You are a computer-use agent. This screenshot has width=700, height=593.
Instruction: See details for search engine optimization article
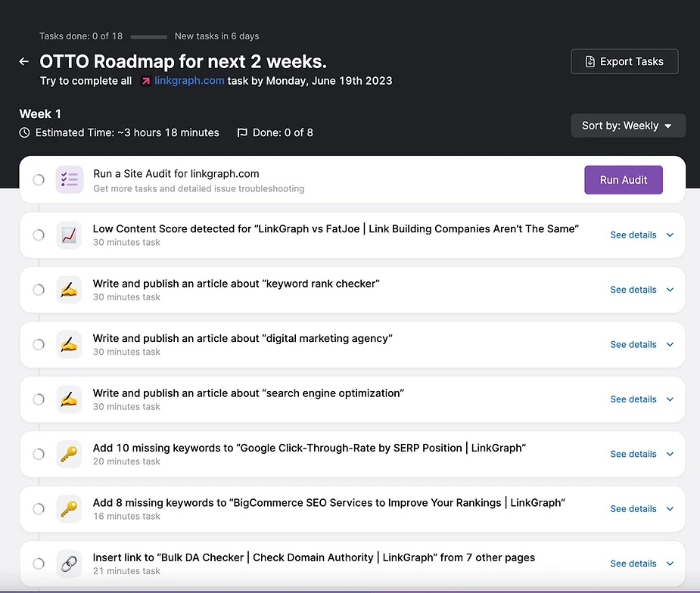[633, 399]
